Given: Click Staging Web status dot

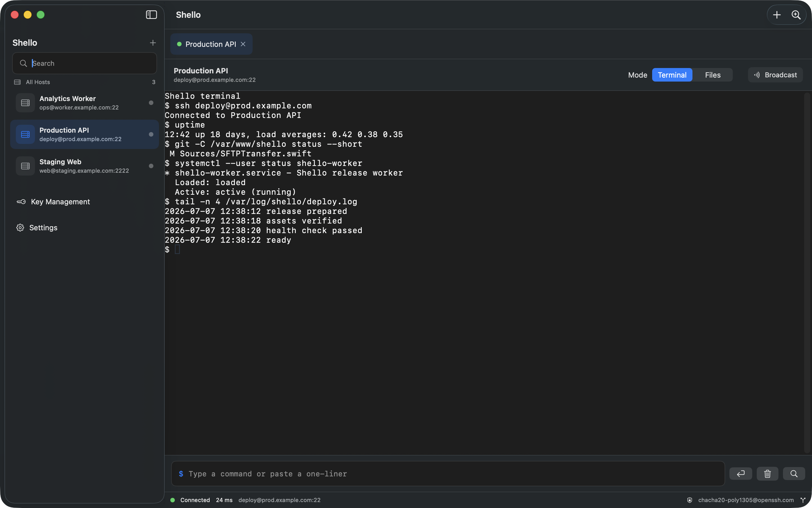Looking at the screenshot, I should [x=151, y=166].
